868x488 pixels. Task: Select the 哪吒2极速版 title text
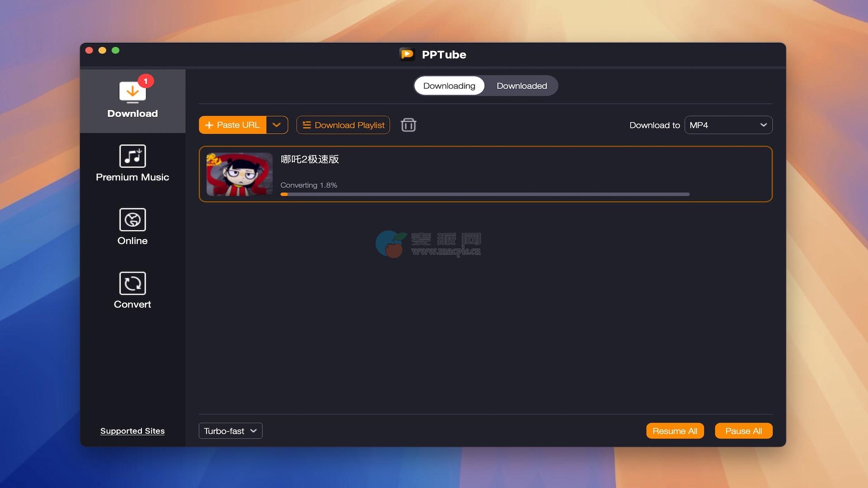point(310,159)
